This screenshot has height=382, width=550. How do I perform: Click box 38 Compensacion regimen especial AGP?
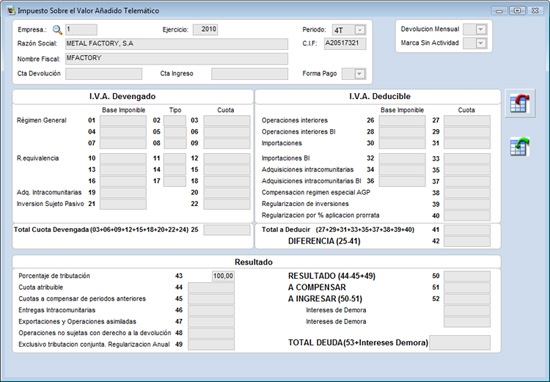click(x=467, y=193)
